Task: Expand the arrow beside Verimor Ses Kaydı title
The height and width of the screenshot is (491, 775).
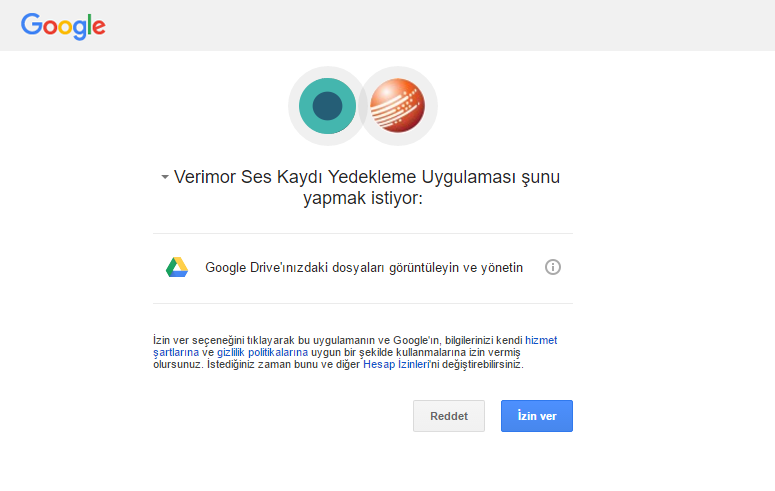Action: tap(165, 177)
